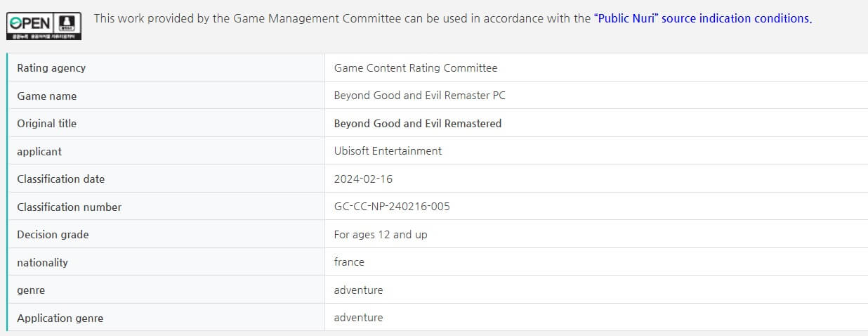868x336 pixels.
Task: Select the "Decision grade" row label
Action: 53,235
